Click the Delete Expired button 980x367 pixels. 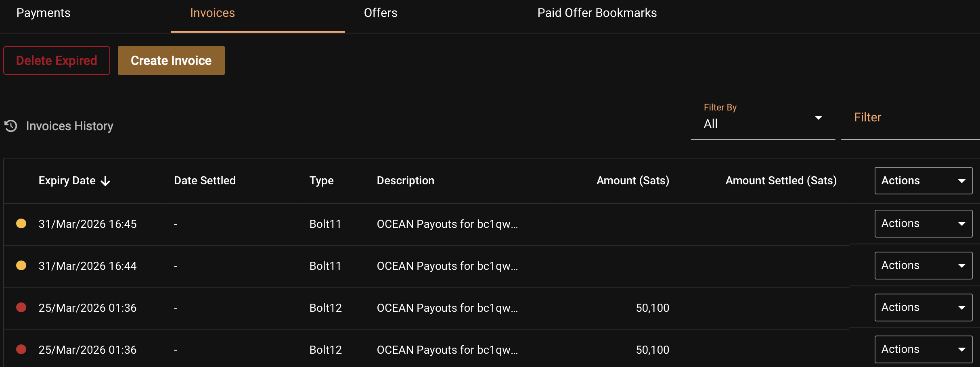click(57, 60)
